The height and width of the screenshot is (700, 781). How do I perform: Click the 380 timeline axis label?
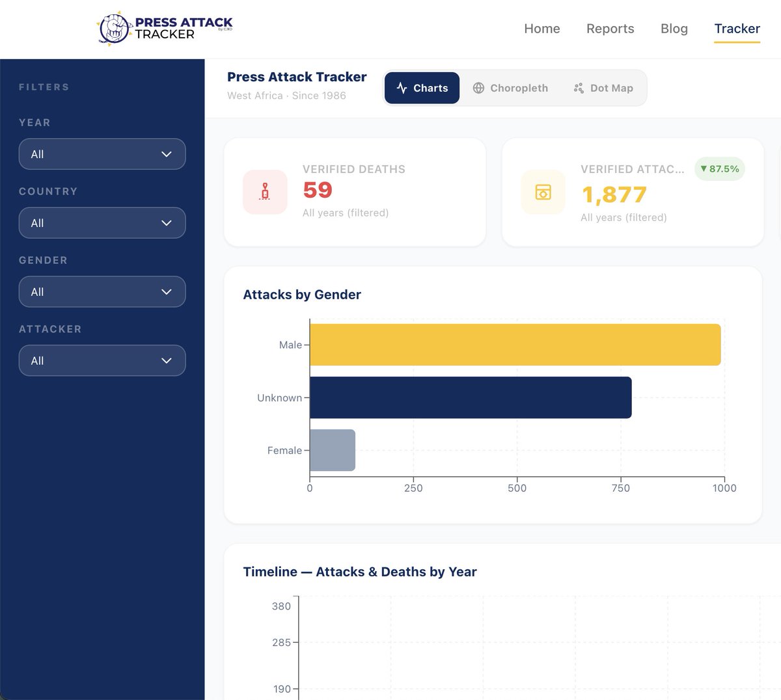pos(281,606)
